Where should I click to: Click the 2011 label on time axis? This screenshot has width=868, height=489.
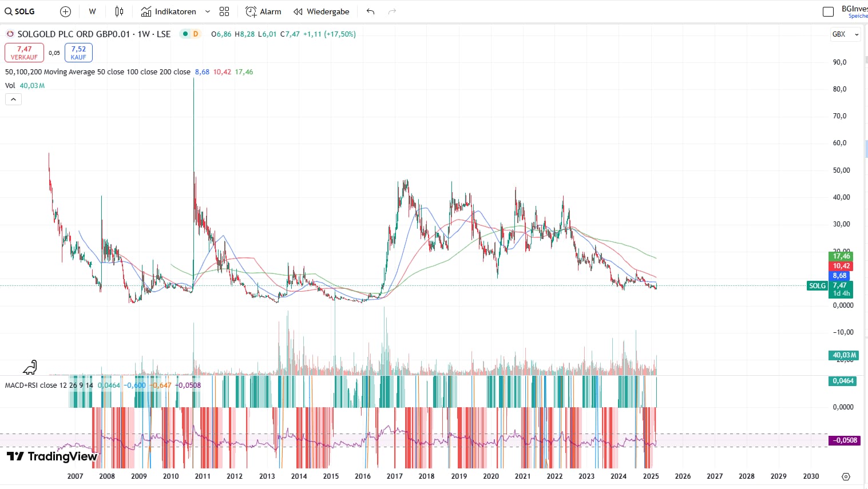[x=203, y=476]
